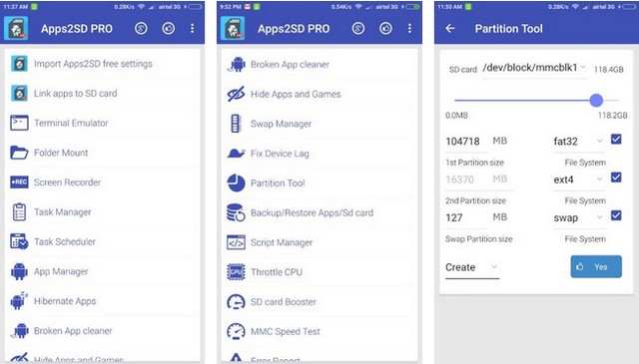Open overflow menu in first Apps2SD toolbar
The width and height of the screenshot is (639, 364).
193,28
